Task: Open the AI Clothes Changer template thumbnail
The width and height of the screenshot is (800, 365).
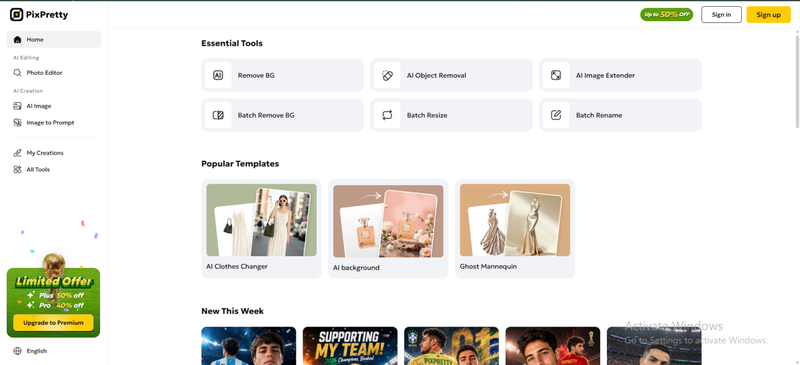Action: 261,220
